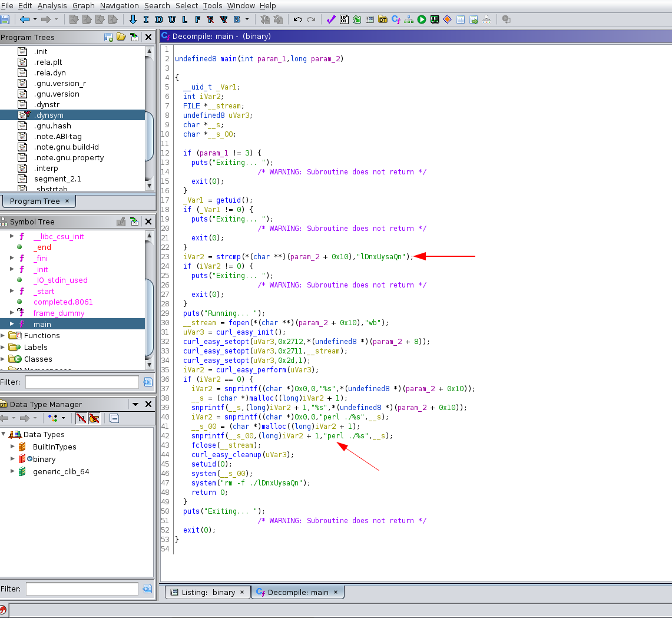Go to next different byte value (crossed V)

click(x=223, y=19)
